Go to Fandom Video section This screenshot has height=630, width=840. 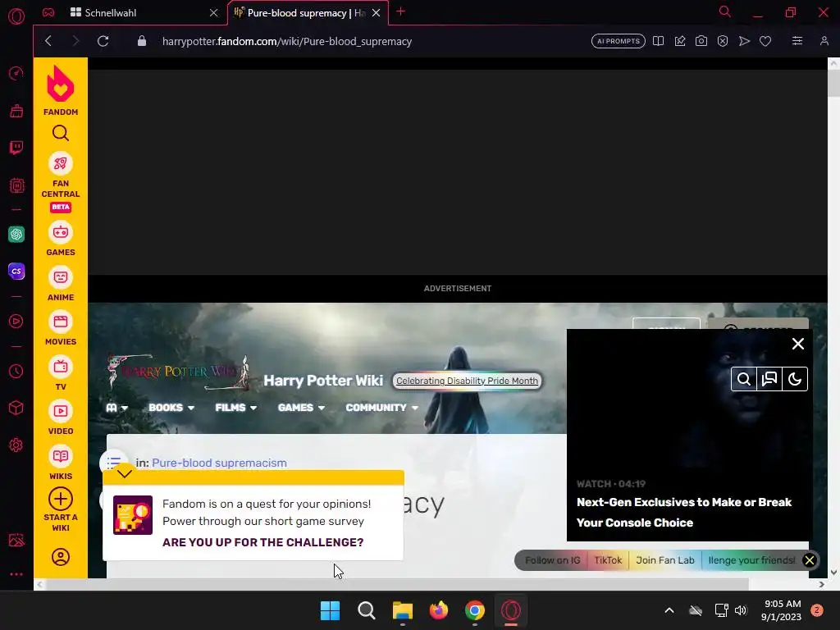point(61,418)
